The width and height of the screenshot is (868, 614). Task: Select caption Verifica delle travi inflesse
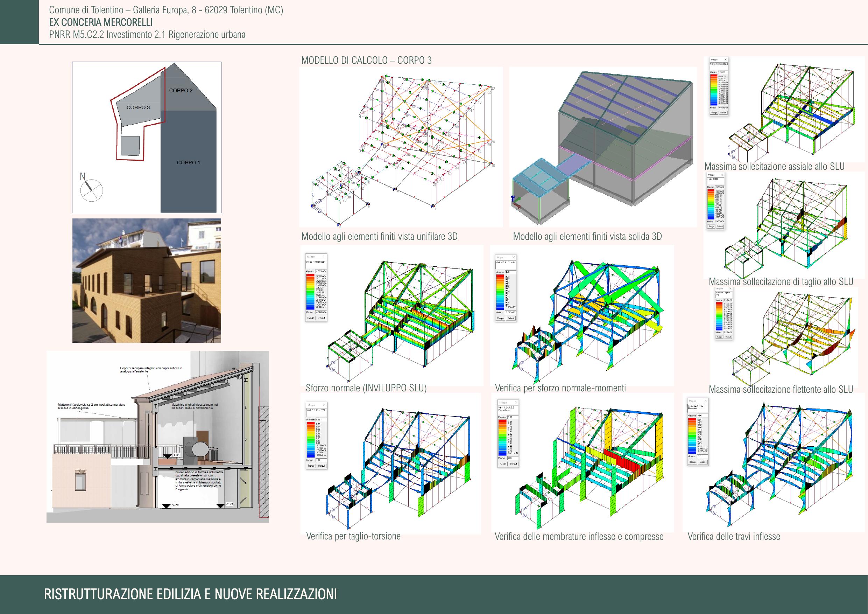coord(734,536)
